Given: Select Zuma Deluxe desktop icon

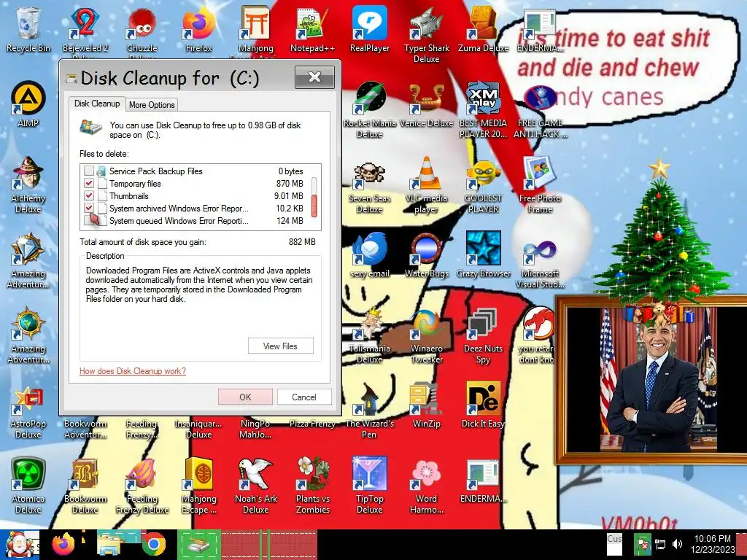Looking at the screenshot, I should 483,28.
